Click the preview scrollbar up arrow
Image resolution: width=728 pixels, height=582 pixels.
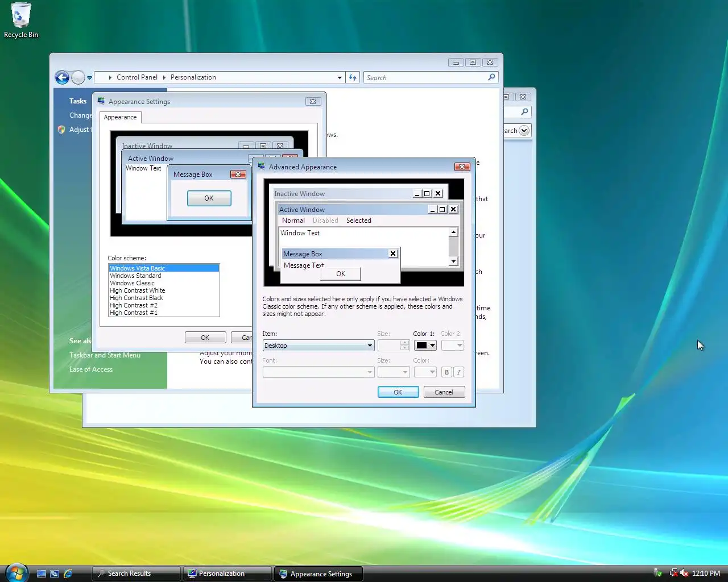(453, 232)
